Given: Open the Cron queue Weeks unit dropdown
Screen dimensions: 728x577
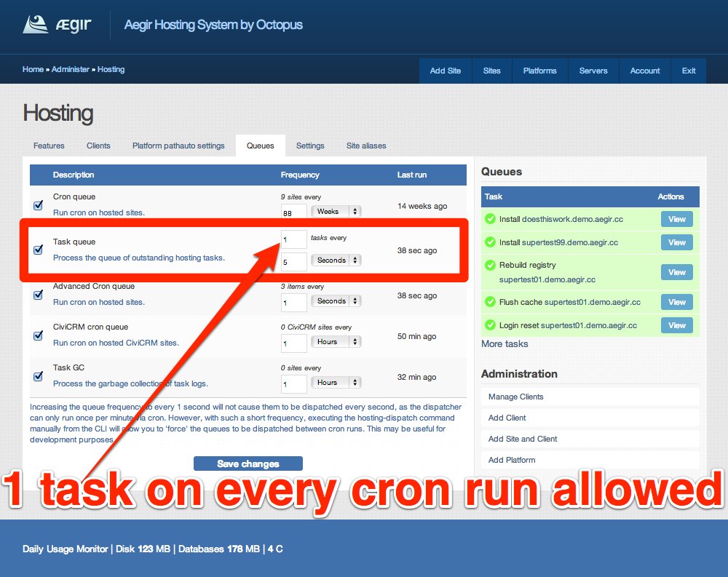Looking at the screenshot, I should tap(336, 211).
